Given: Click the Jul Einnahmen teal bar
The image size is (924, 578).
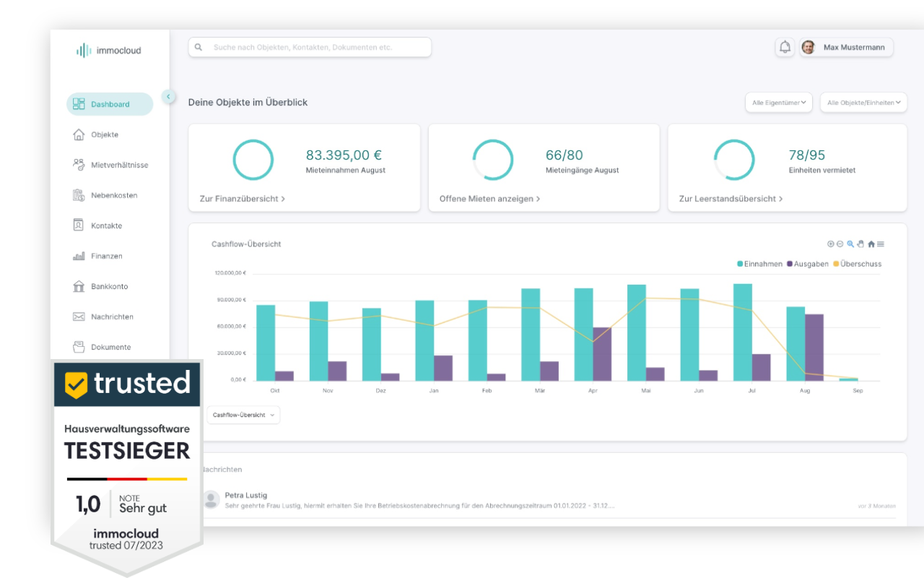Looking at the screenshot, I should pyautogui.click(x=743, y=332).
